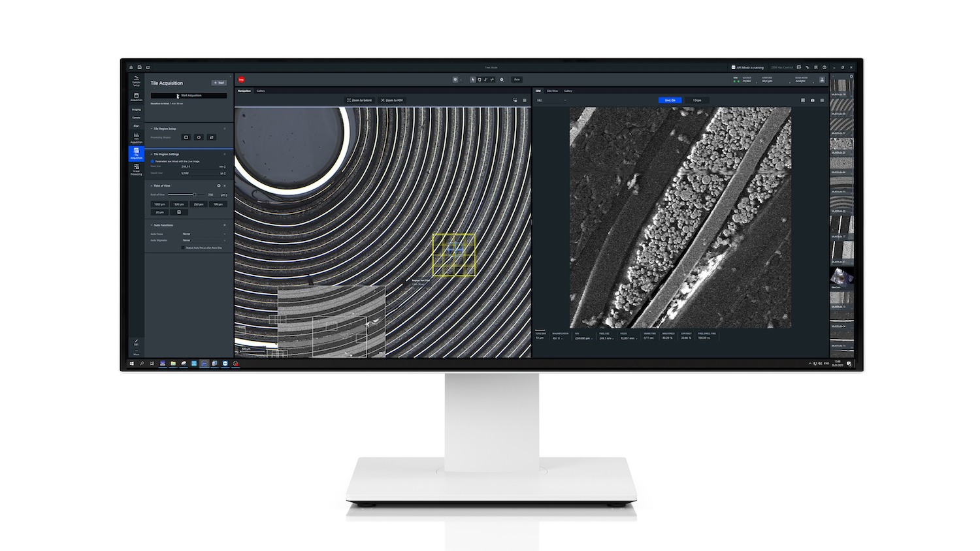Image resolution: width=980 pixels, height=551 pixels.
Task: Open the EDS Acquisition sidebar icon
Action: pos(137,138)
